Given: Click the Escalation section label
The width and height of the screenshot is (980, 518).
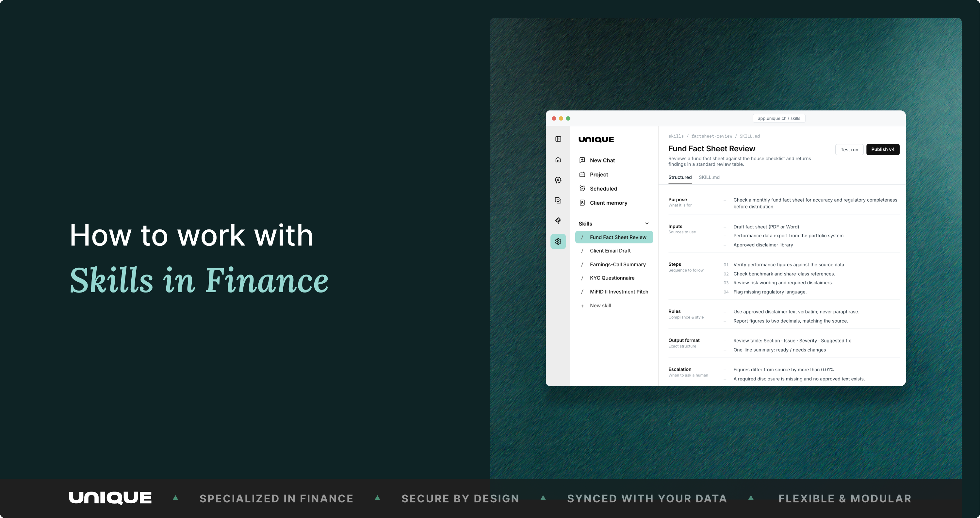Looking at the screenshot, I should click(679, 369).
